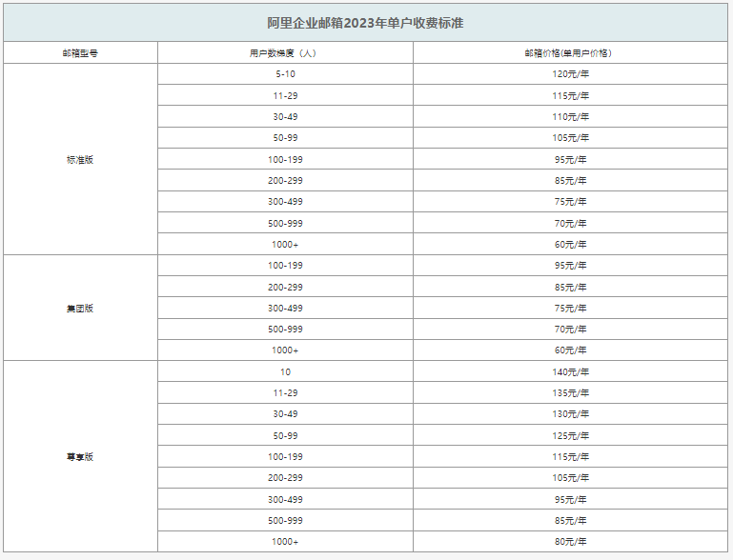
Task: Click the 邮箱型号 column header
Action: coord(80,52)
